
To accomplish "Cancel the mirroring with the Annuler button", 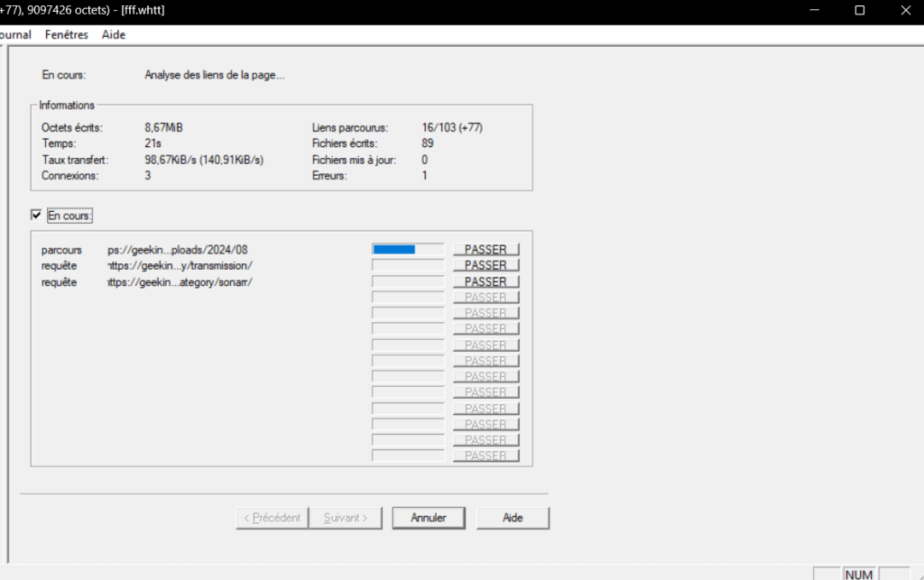I will [430, 518].
